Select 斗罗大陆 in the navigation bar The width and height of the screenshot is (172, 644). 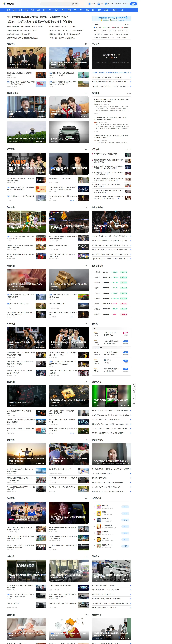[x=114, y=10]
